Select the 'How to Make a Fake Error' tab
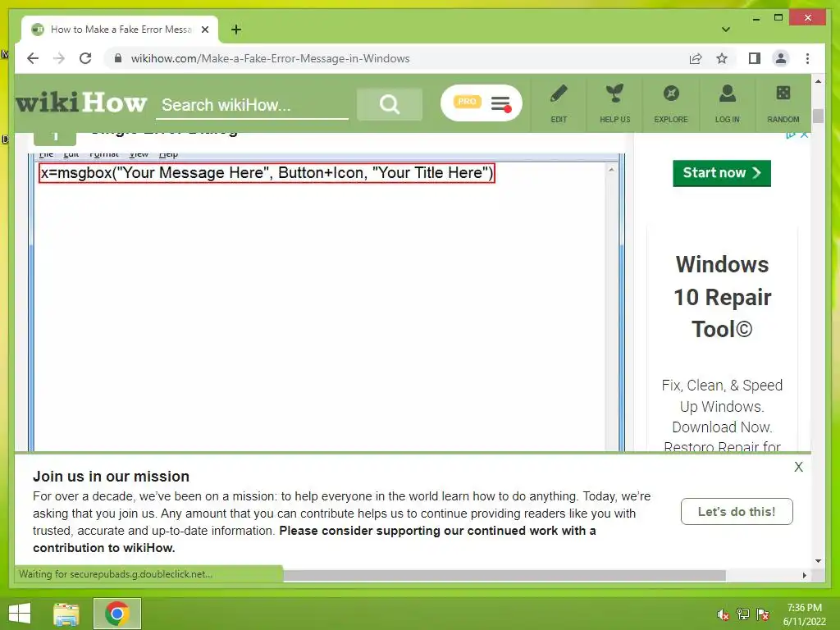The image size is (840, 630). pos(120,30)
